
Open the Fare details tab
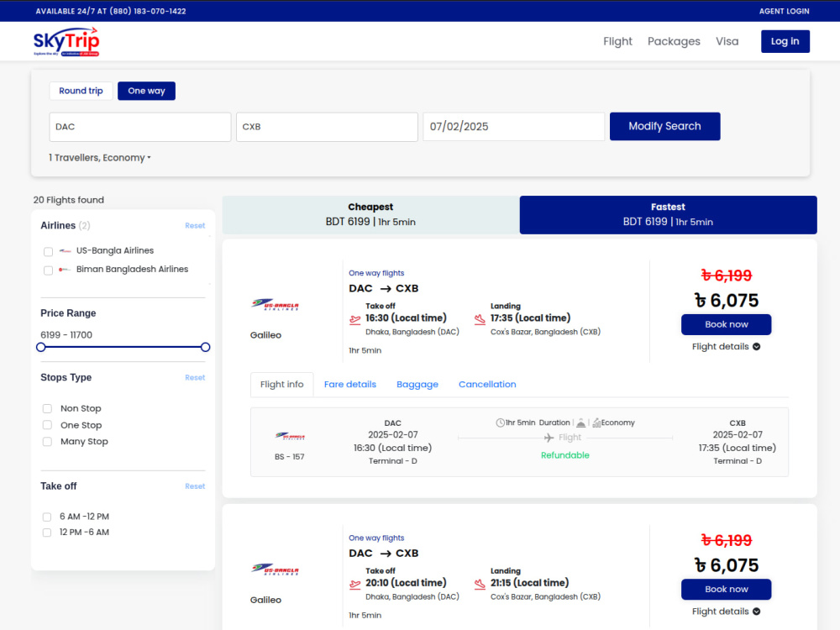click(349, 385)
